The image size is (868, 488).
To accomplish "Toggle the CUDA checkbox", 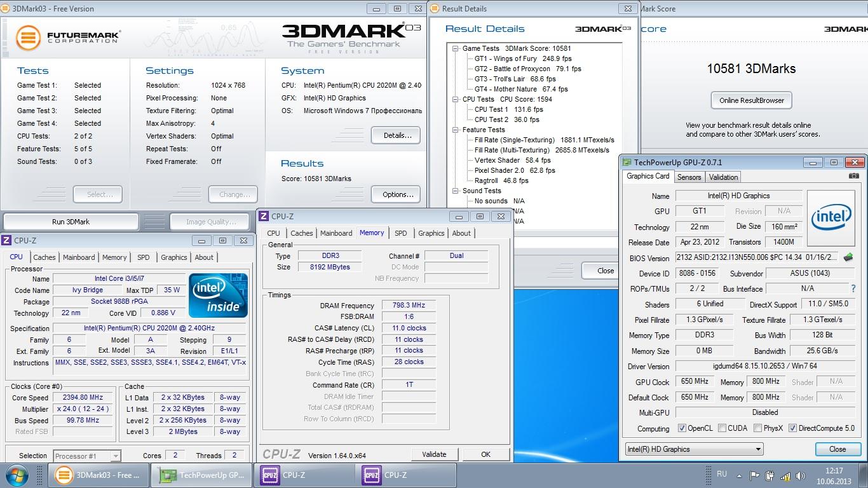I will coord(722,428).
